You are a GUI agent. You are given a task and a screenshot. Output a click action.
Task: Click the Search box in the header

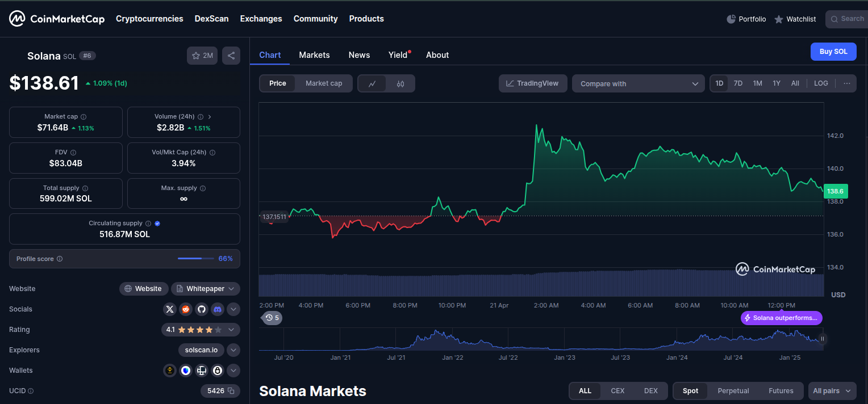tap(847, 19)
